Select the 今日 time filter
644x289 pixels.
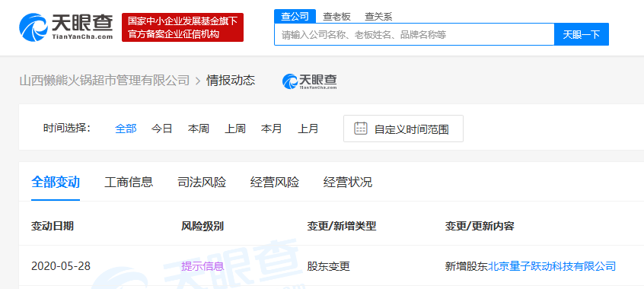[161, 129]
